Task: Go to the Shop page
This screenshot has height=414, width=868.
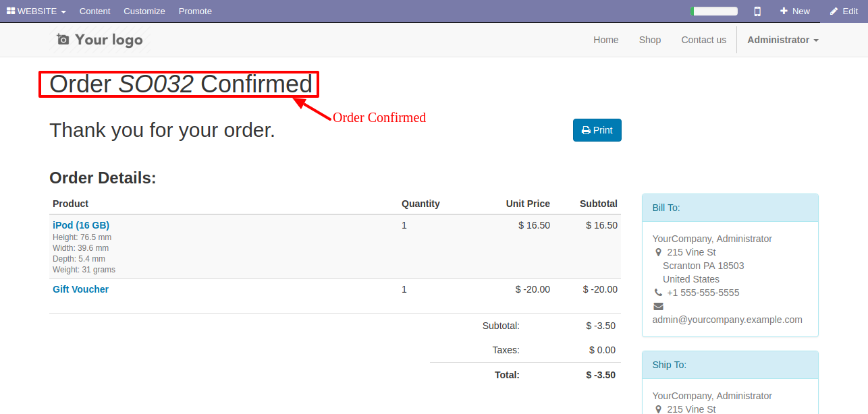Action: [650, 40]
